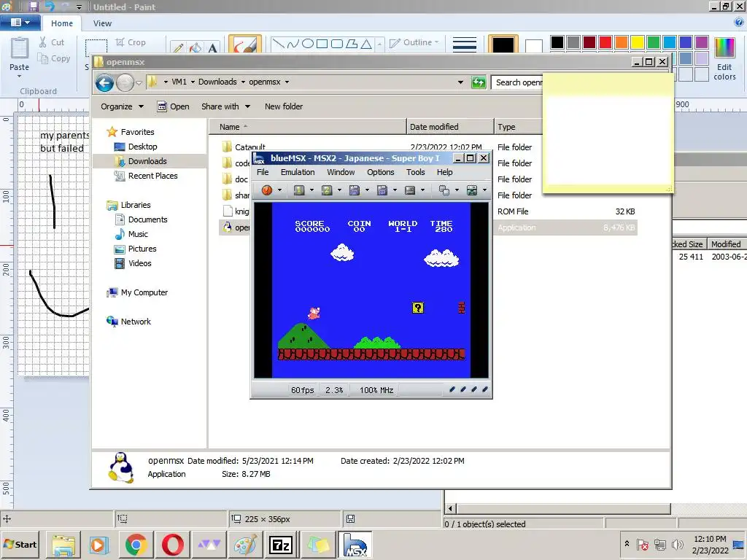Click the volume speaker icon in system tray
This screenshot has width=747, height=560.
[x=676, y=544]
